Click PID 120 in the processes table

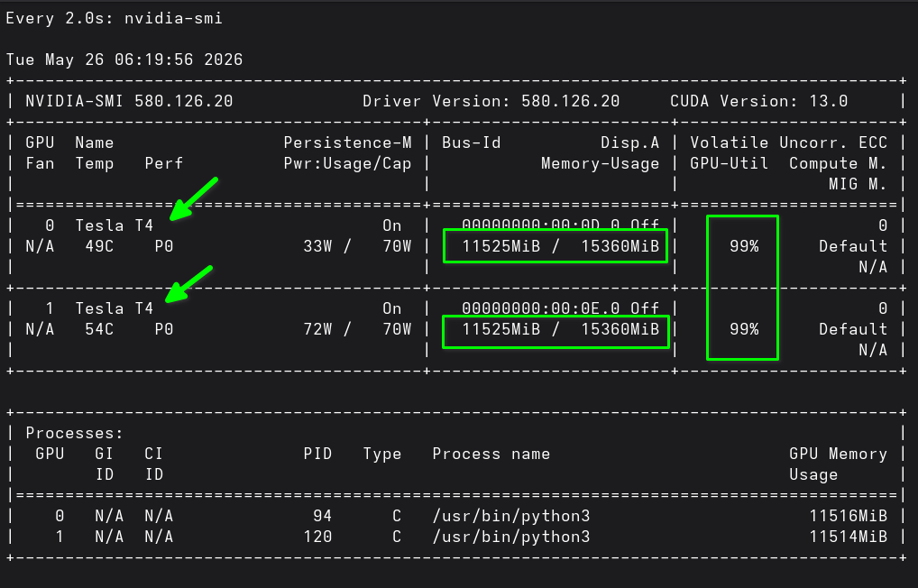click(318, 537)
